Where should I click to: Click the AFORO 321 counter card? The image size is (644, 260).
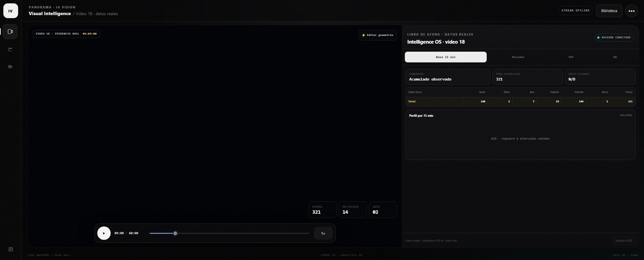pos(322,210)
